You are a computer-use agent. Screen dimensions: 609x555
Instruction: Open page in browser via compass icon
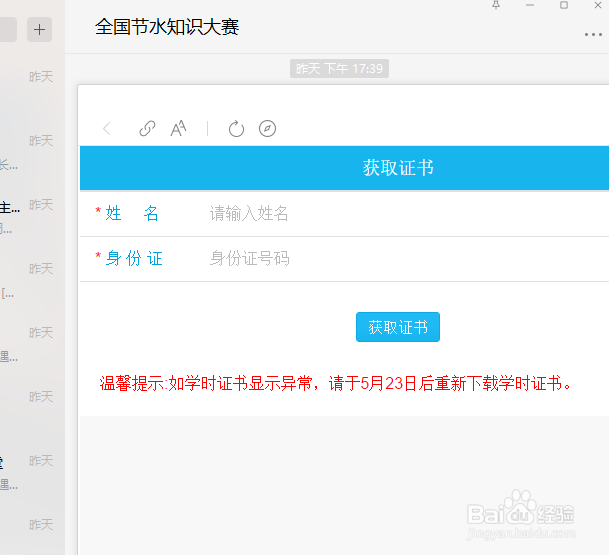click(267, 129)
